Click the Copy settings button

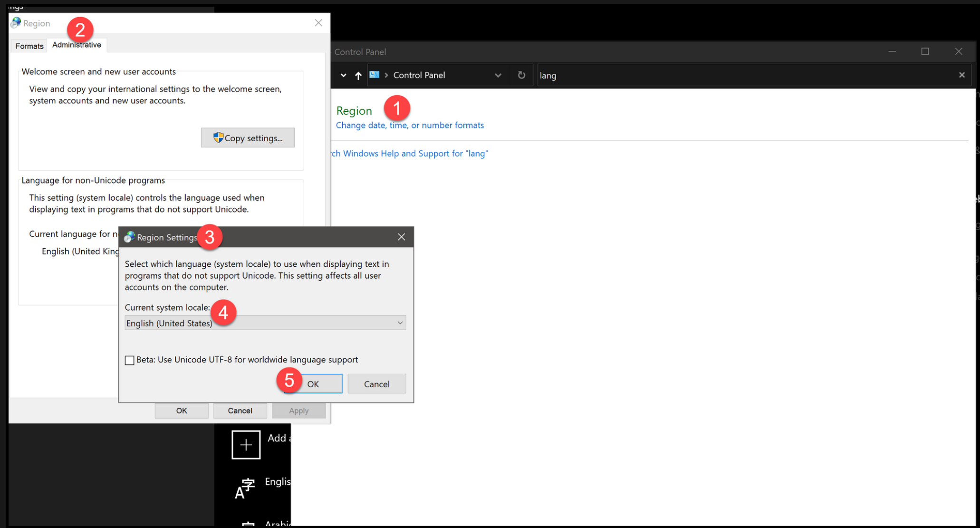(248, 138)
